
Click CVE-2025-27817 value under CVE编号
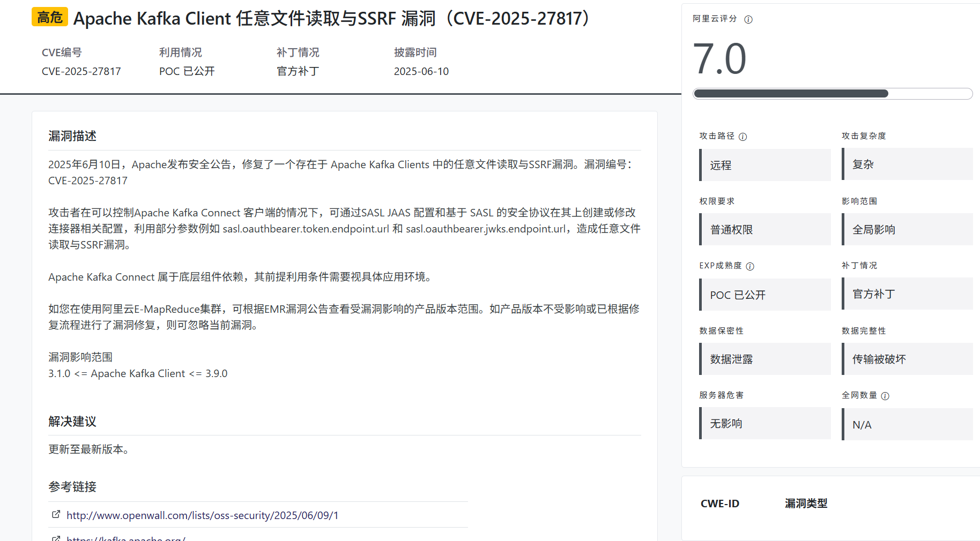coord(81,71)
